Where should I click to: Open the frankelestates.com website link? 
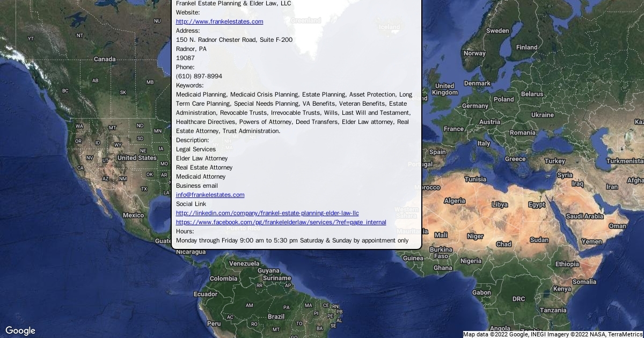coord(219,21)
